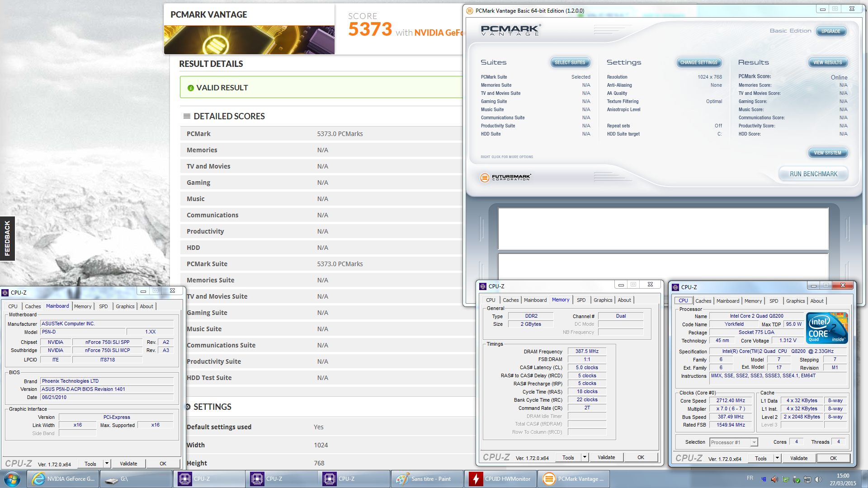Screen dimensions: 868x488
Task: Click the Mainboard CPU-Z window title icon
Action: click(5, 292)
